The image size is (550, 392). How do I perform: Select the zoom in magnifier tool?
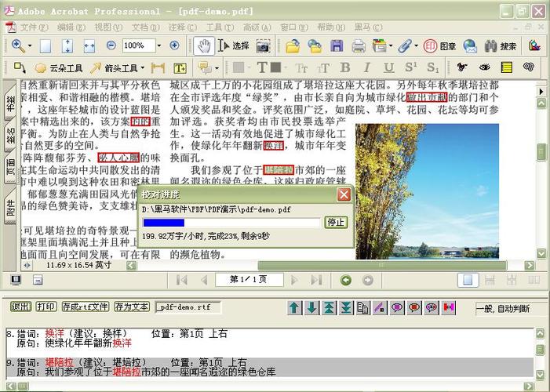pyautogui.click(x=17, y=45)
